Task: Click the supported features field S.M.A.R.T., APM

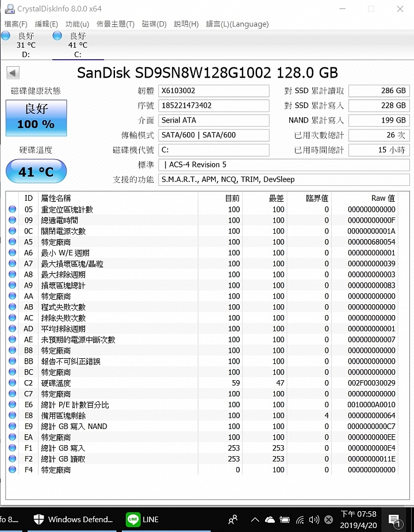Action: (284, 179)
